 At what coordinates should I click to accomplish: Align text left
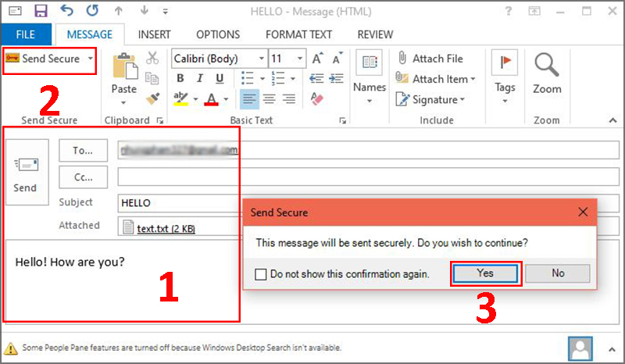click(x=249, y=99)
